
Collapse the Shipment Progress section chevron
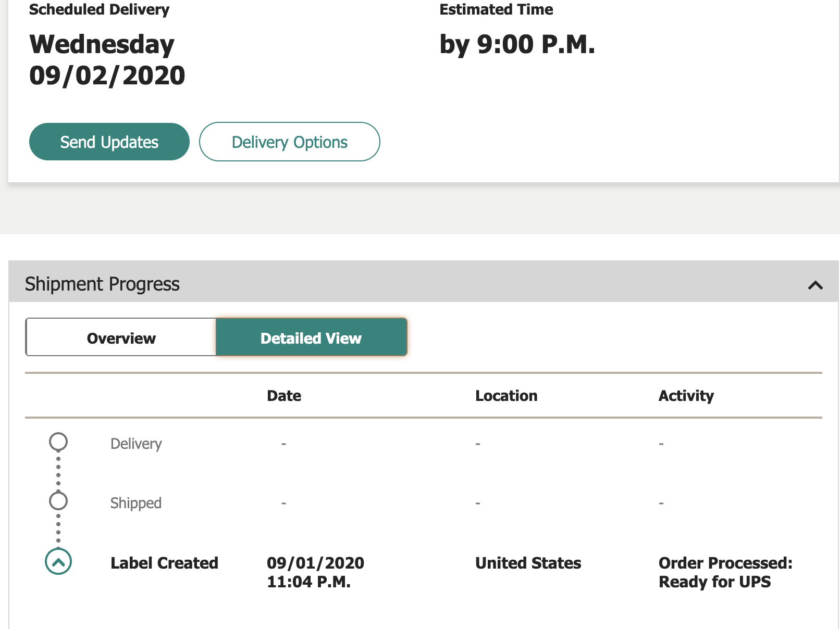815,285
